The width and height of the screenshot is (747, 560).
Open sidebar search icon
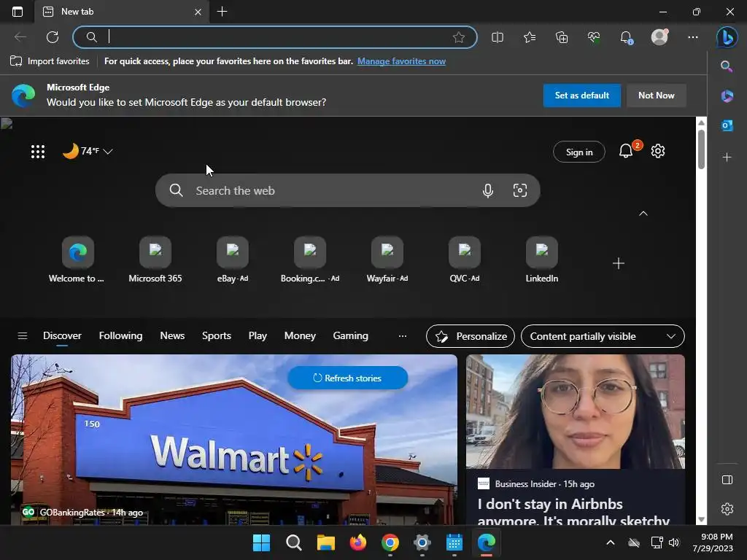(727, 66)
